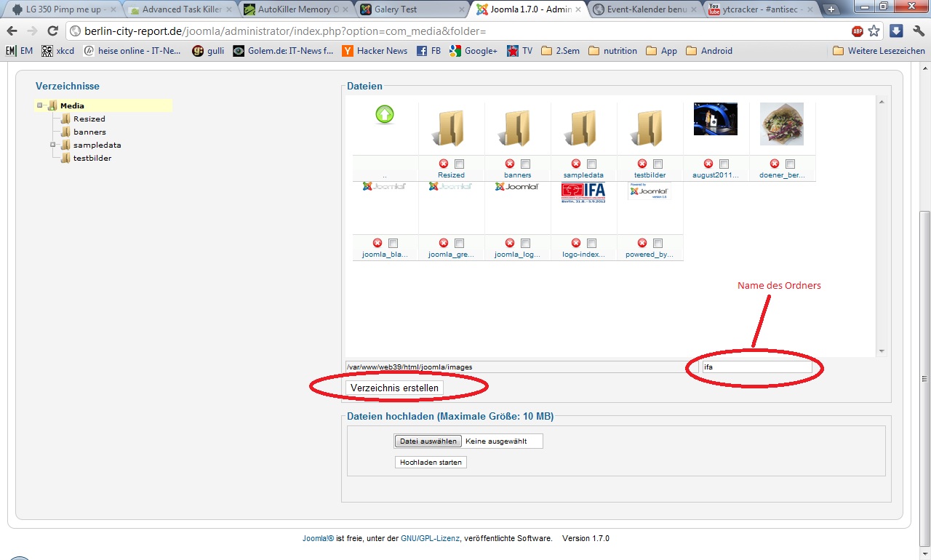Click the folder name input field containing ifa
The width and height of the screenshot is (931, 560).
[x=756, y=367]
